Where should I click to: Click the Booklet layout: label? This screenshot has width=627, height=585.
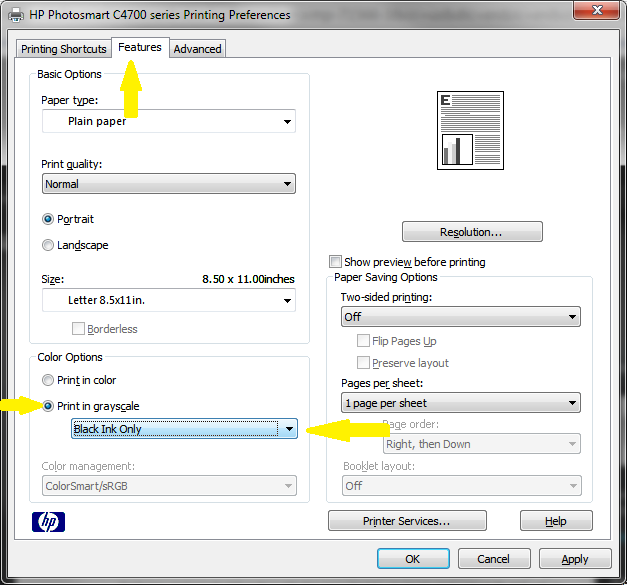point(379,466)
